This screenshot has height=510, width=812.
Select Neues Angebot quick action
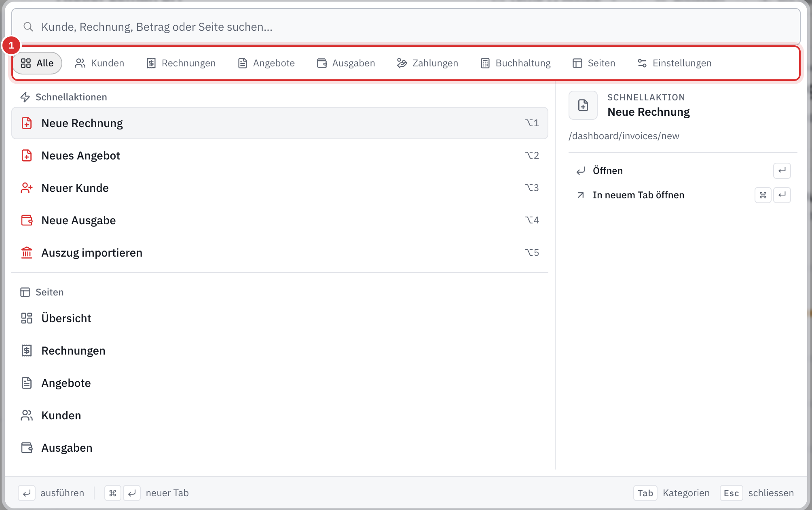click(280, 155)
